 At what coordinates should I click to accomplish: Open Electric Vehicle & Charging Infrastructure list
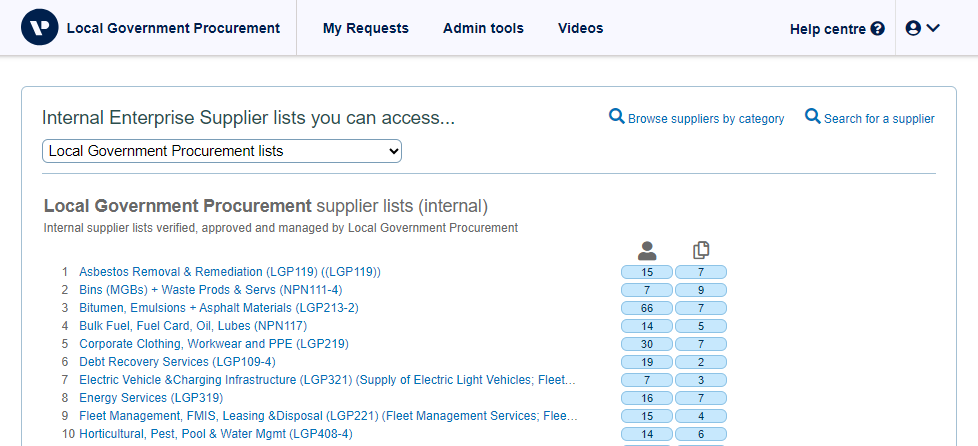point(327,379)
